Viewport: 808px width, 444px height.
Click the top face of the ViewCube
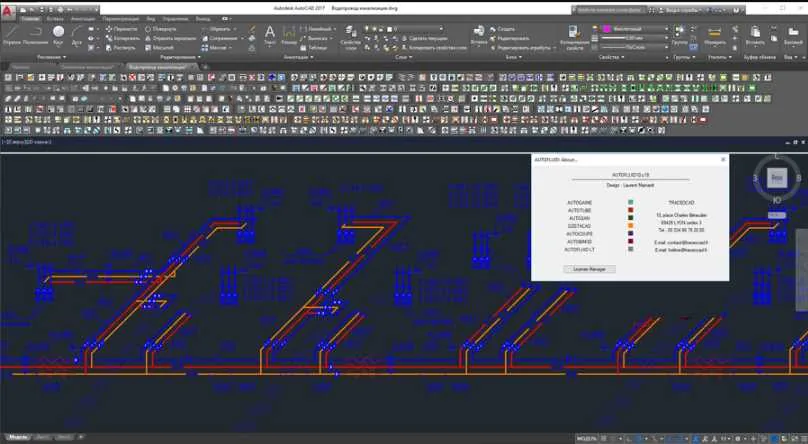(777, 178)
